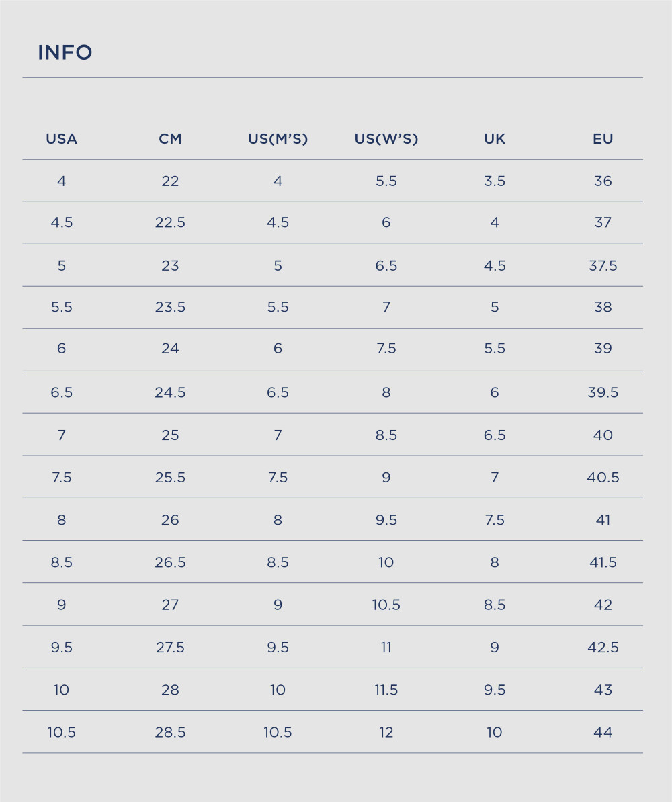672x802 pixels.
Task: Select the UK column header
Action: (x=495, y=138)
